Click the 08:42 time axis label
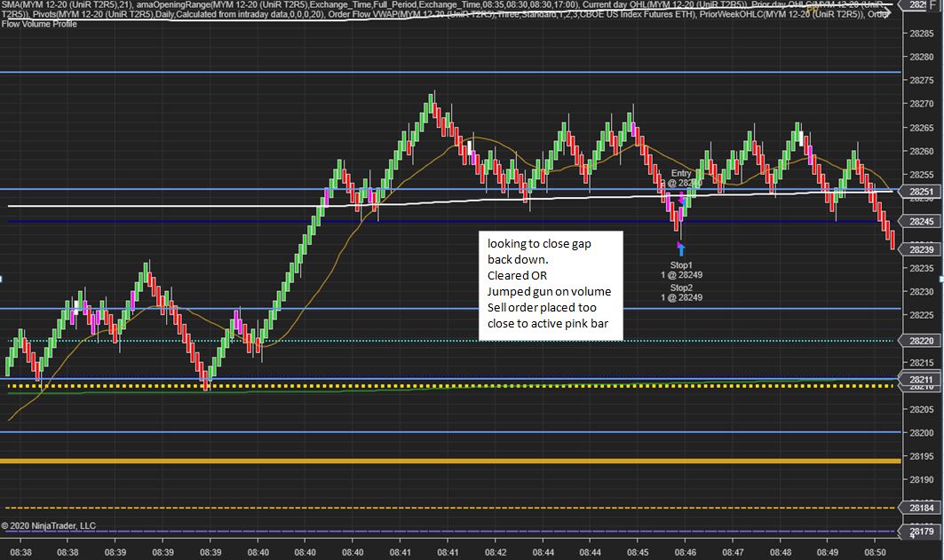The height and width of the screenshot is (560, 944). click(496, 552)
